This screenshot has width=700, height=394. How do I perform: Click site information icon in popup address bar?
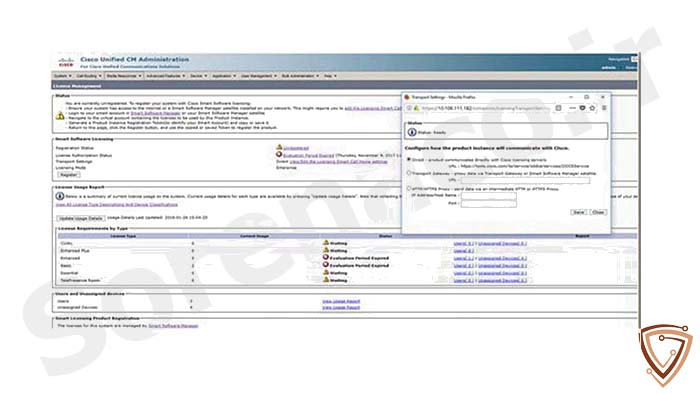[x=409, y=108]
